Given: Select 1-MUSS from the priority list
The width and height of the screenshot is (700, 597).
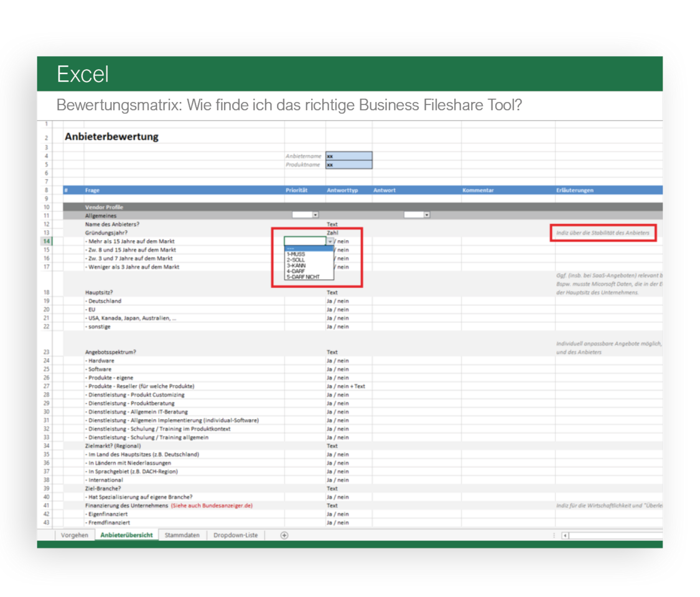Looking at the screenshot, I should click(296, 254).
